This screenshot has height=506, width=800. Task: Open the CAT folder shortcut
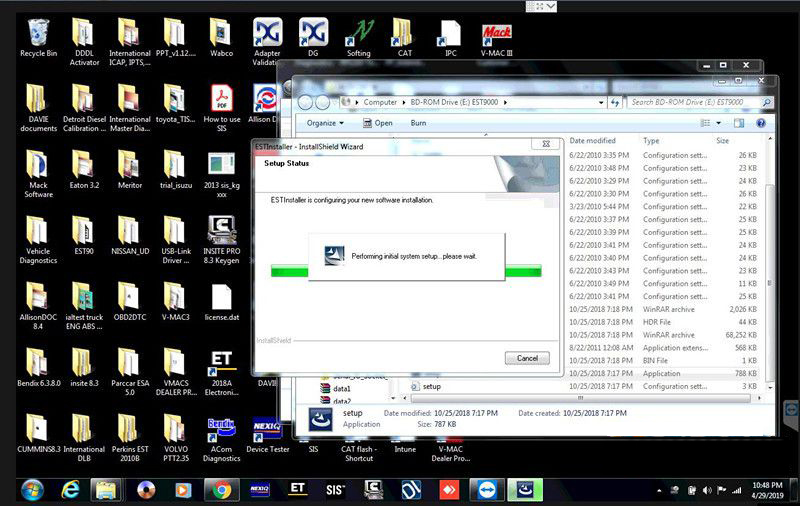[x=405, y=38]
